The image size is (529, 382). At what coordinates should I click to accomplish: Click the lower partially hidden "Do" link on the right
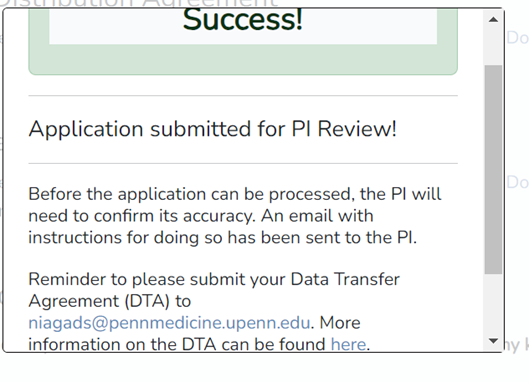[x=517, y=183]
